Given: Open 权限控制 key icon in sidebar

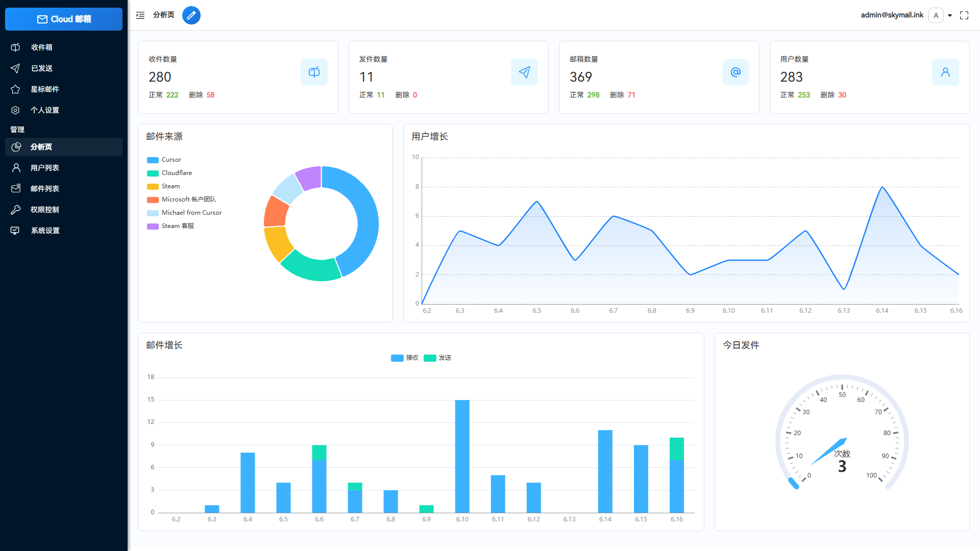Looking at the screenshot, I should coord(15,209).
